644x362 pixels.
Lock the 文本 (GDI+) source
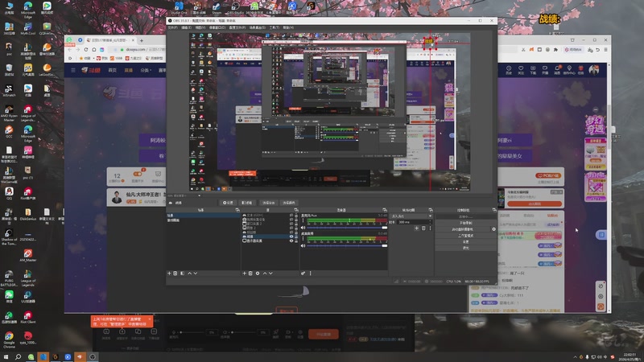pyautogui.click(x=296, y=215)
